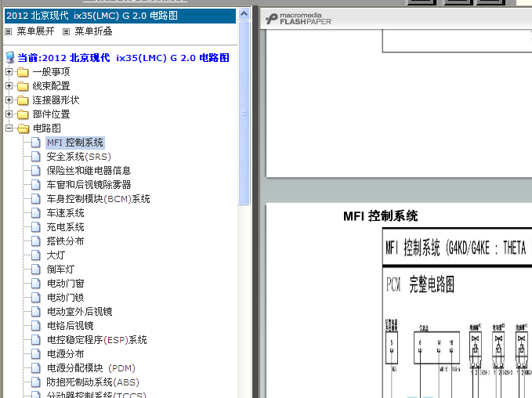Image resolution: width=532 pixels, height=398 pixels.
Task: Select the 线束配置 folder icon
Action: 23,86
